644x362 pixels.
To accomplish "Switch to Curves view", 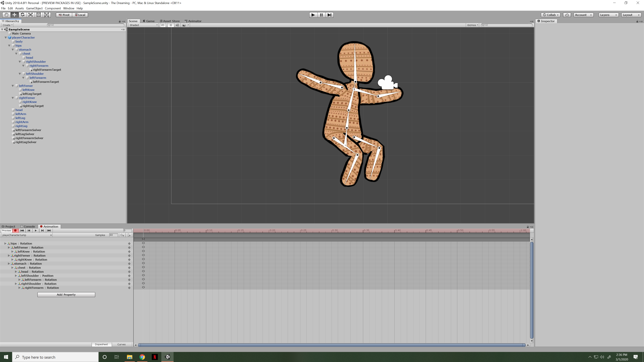I will click(x=121, y=344).
